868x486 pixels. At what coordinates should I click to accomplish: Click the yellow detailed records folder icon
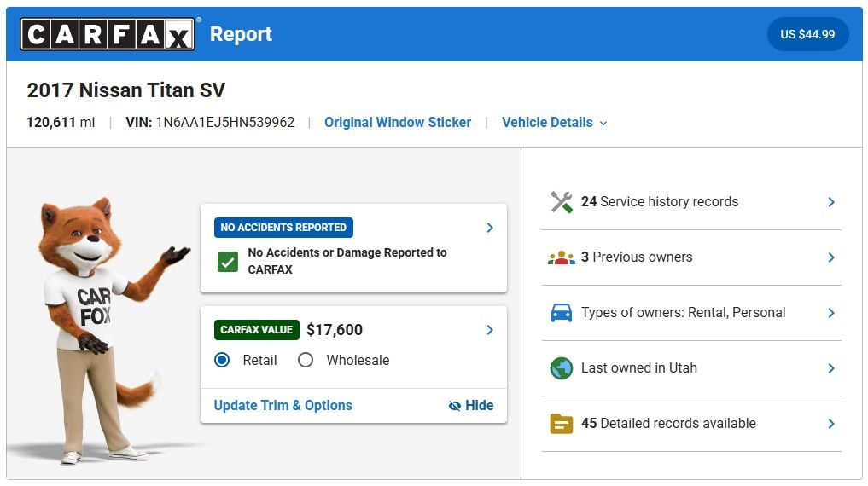[x=561, y=424]
